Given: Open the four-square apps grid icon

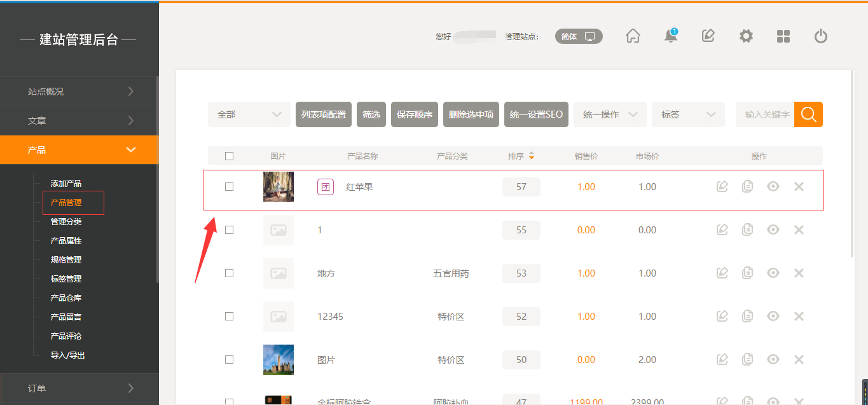Looking at the screenshot, I should coord(783,36).
